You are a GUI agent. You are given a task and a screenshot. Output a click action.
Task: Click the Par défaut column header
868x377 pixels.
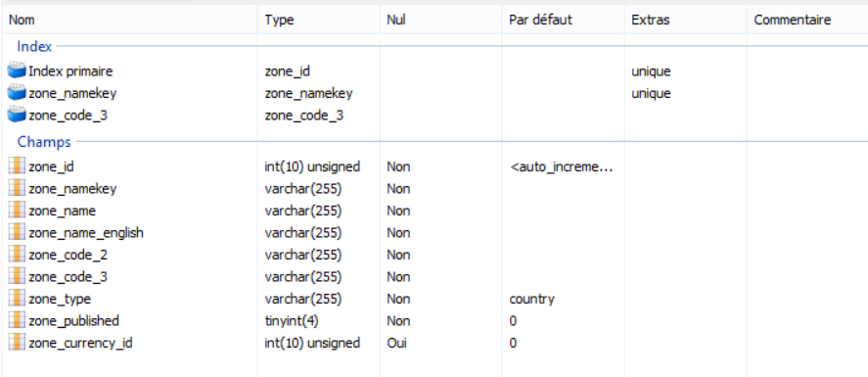point(563,20)
